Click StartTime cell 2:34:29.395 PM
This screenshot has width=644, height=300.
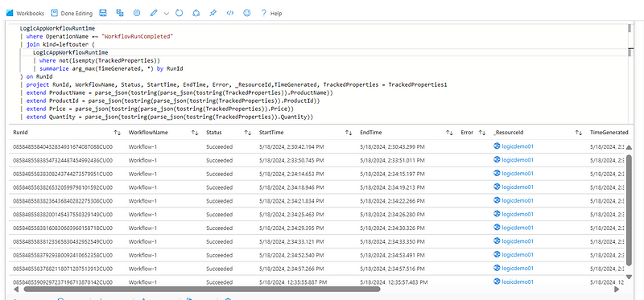(x=291, y=228)
